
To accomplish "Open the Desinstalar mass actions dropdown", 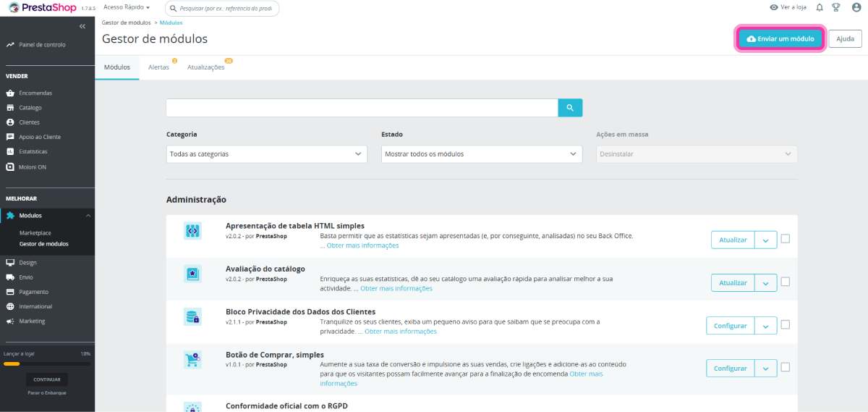I will (697, 154).
